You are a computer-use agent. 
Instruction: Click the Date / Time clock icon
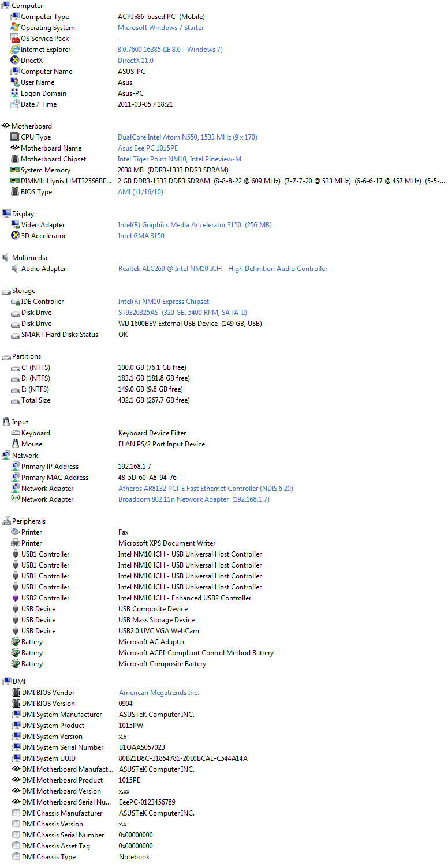click(15, 104)
